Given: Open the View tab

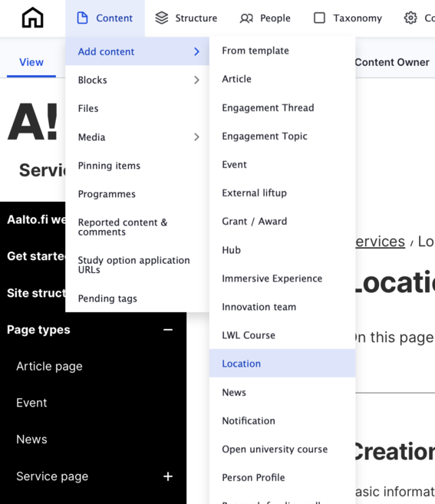Looking at the screenshot, I should (31, 62).
